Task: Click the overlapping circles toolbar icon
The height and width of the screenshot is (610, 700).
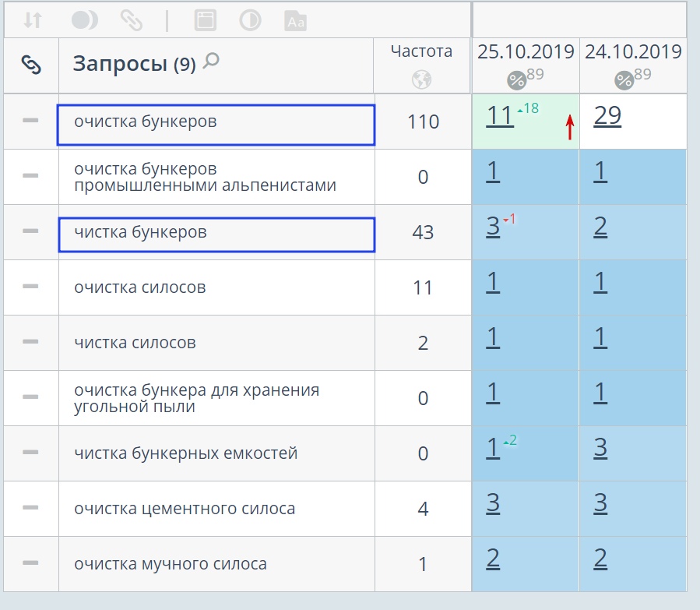Action: (x=84, y=20)
